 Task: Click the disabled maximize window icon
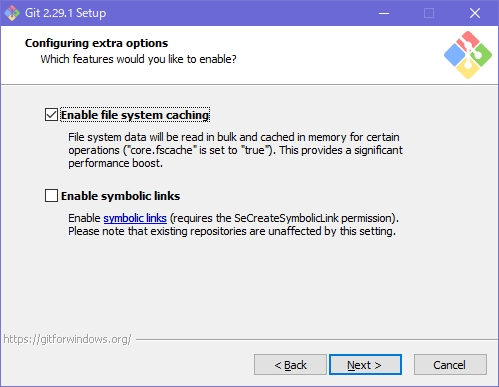click(429, 13)
